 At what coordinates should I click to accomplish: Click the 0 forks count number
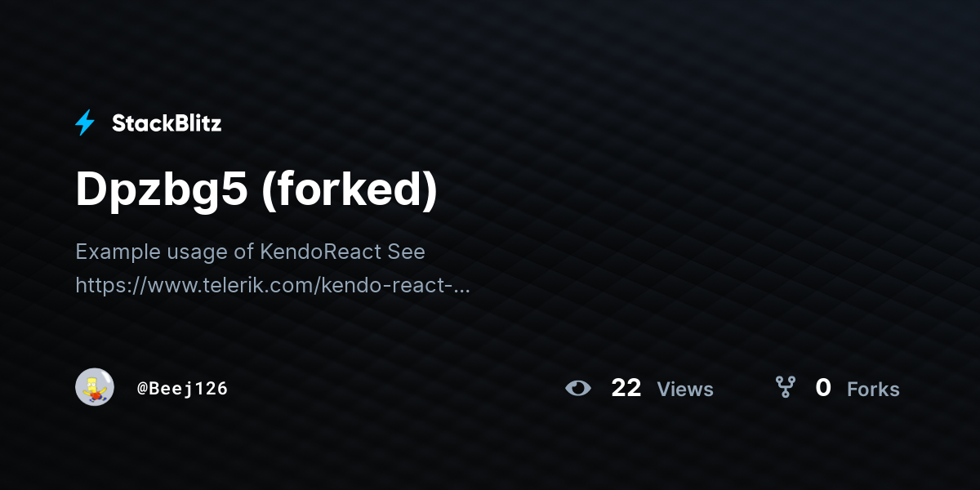pyautogui.click(x=823, y=388)
